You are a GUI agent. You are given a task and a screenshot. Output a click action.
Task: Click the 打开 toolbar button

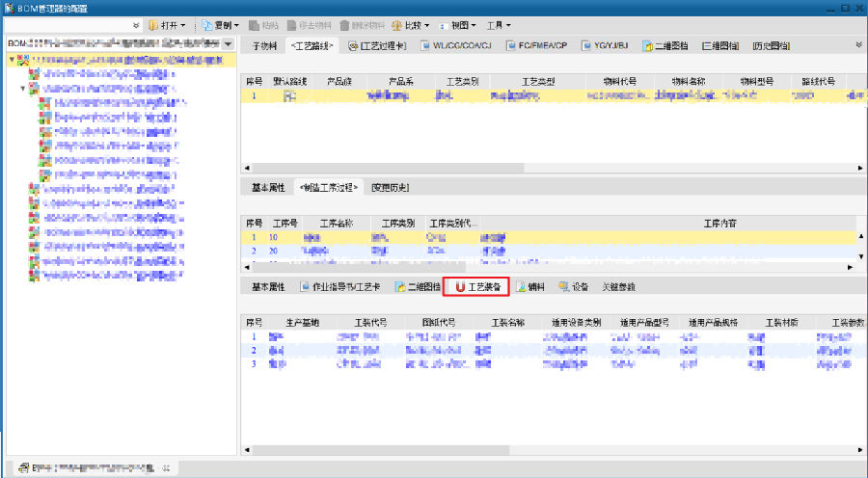(x=167, y=25)
